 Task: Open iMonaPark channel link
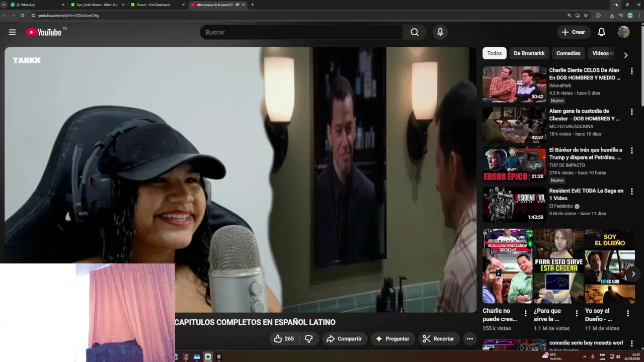click(x=560, y=85)
